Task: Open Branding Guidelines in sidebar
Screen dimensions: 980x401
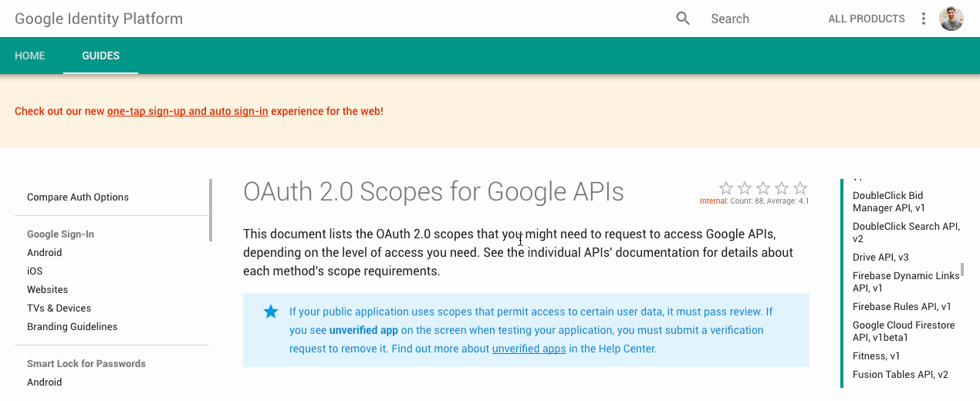Action: tap(73, 326)
